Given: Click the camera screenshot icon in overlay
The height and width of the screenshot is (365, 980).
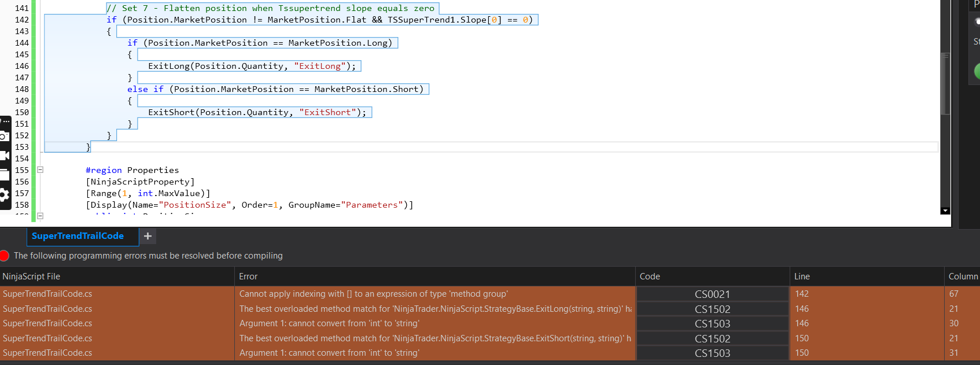Looking at the screenshot, I should point(4,137).
